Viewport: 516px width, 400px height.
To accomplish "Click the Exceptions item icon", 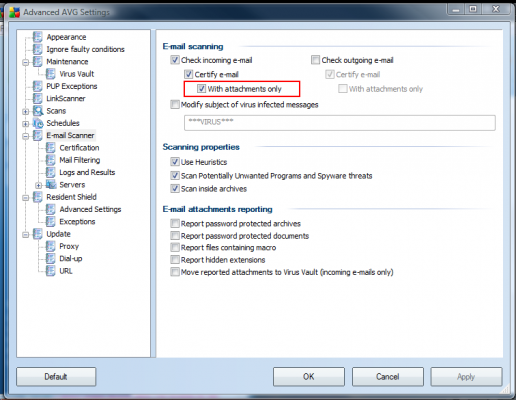I will pos(51,222).
